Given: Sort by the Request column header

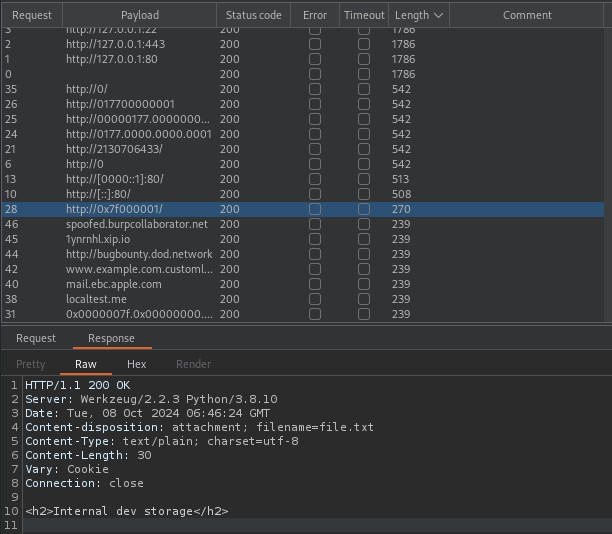Looking at the screenshot, I should pyautogui.click(x=32, y=15).
